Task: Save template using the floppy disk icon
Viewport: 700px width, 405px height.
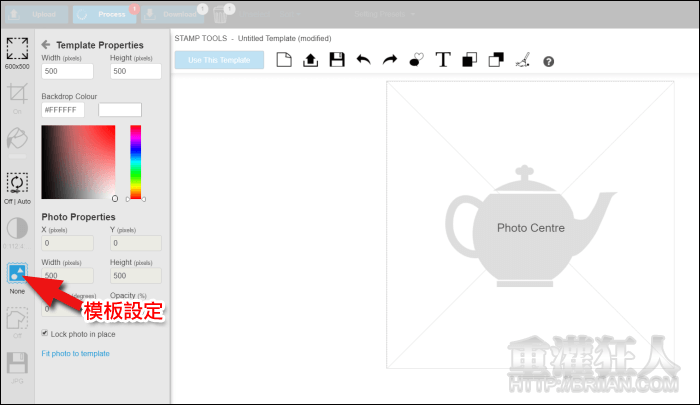Action: coord(337,60)
